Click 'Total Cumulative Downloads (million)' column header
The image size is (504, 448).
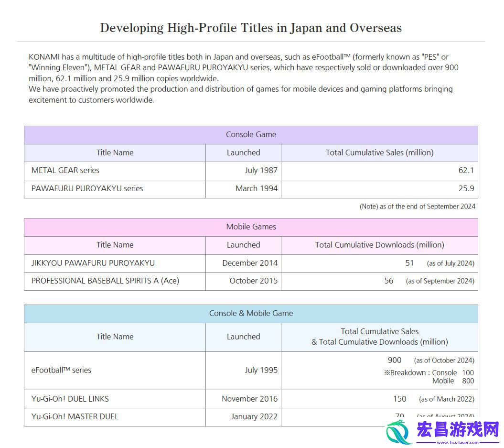(x=379, y=245)
